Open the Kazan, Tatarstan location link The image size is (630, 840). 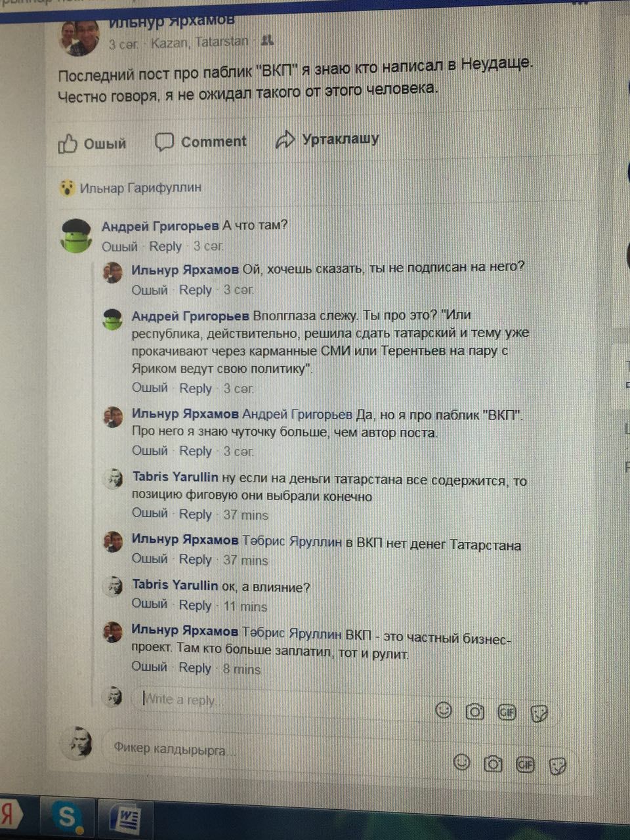(199, 42)
